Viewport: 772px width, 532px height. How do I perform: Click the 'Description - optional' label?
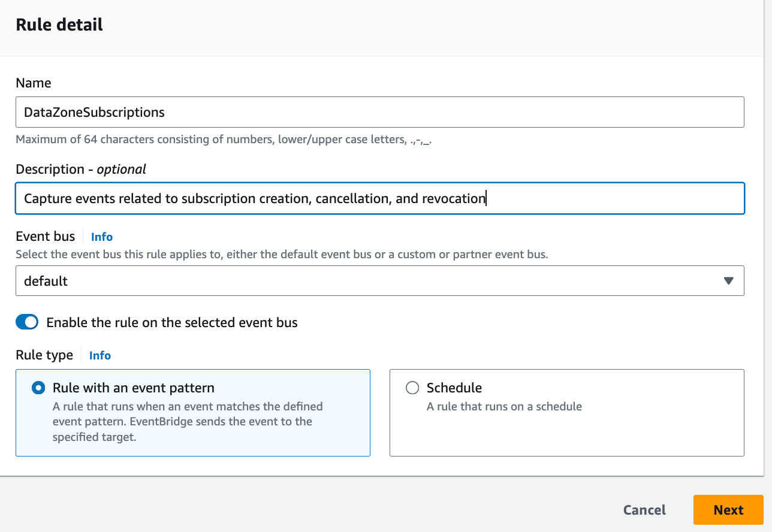[x=81, y=169]
